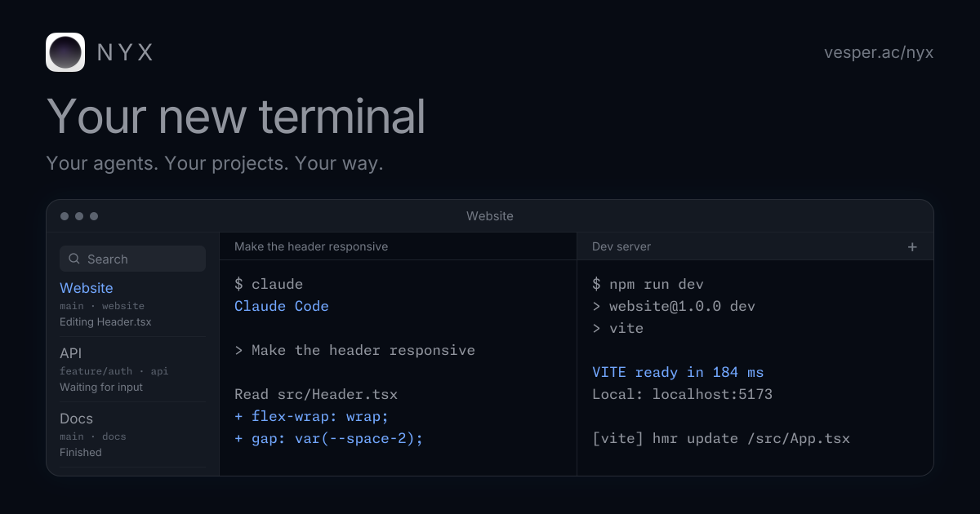Click the NYX brand name text
The width and height of the screenshot is (980, 514).
click(x=125, y=52)
